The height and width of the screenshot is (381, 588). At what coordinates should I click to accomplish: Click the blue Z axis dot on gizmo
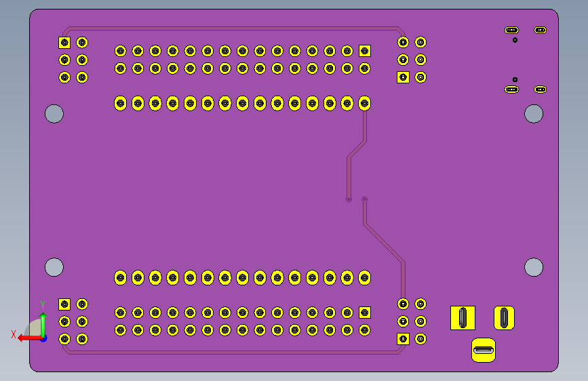[44, 339]
